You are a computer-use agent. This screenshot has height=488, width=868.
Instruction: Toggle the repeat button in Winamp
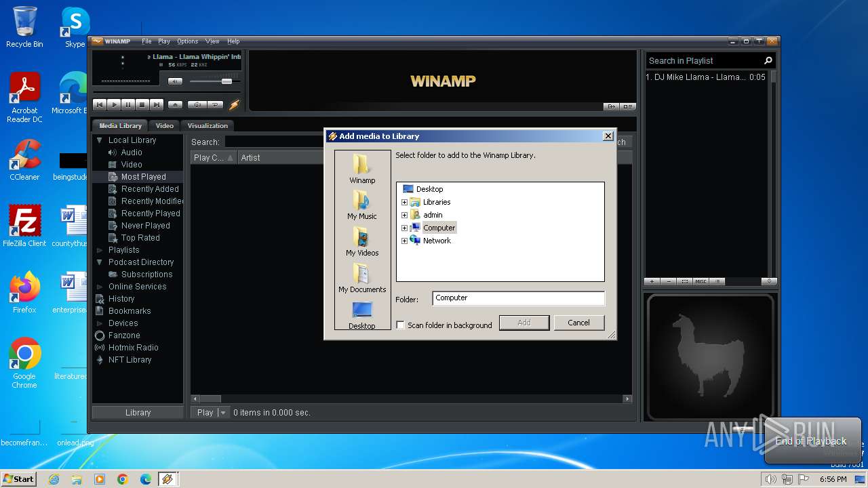tap(216, 105)
